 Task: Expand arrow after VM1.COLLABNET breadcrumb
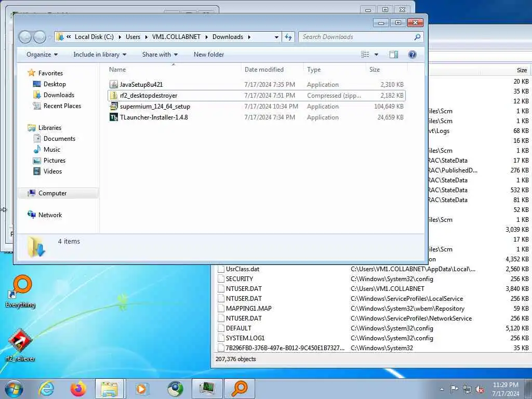(x=206, y=37)
